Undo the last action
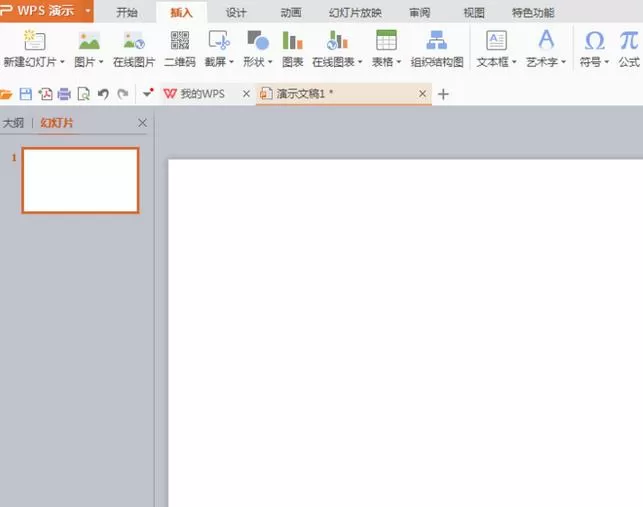 103,94
